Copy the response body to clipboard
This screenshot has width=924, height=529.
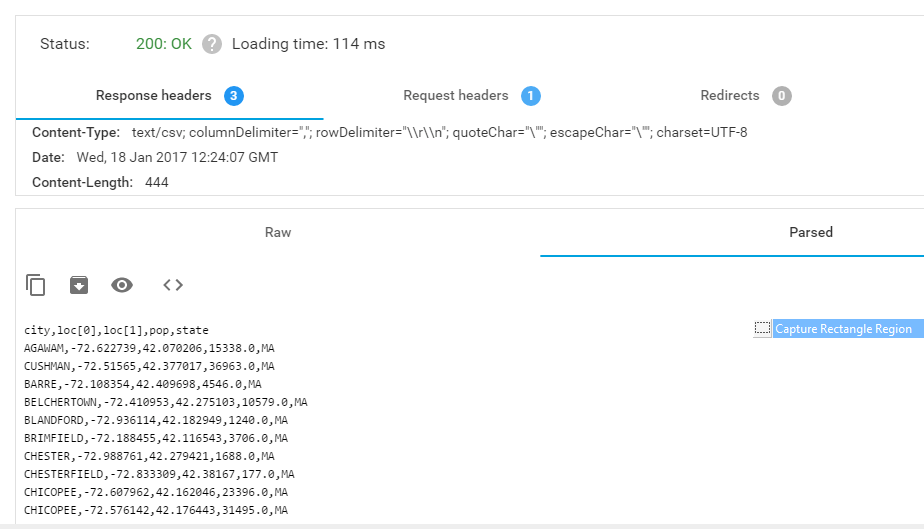36,285
